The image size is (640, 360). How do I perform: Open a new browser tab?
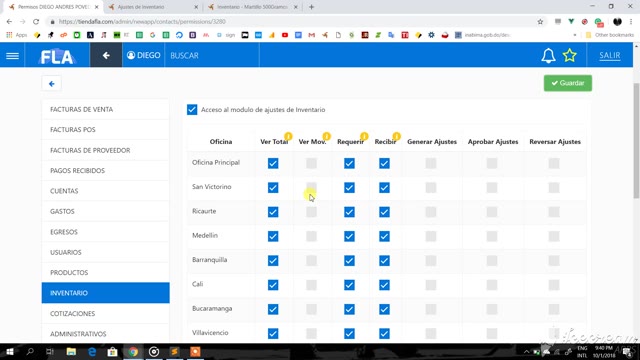click(x=311, y=7)
